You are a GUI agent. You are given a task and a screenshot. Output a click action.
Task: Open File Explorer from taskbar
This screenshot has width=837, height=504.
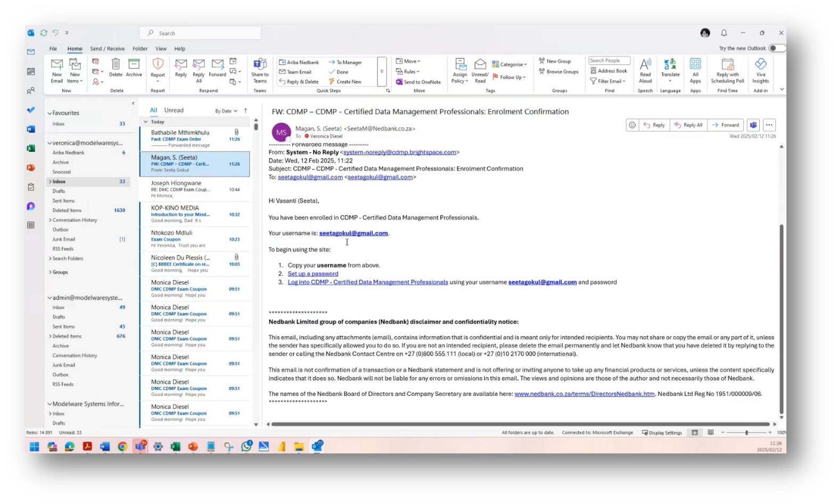[x=299, y=447]
